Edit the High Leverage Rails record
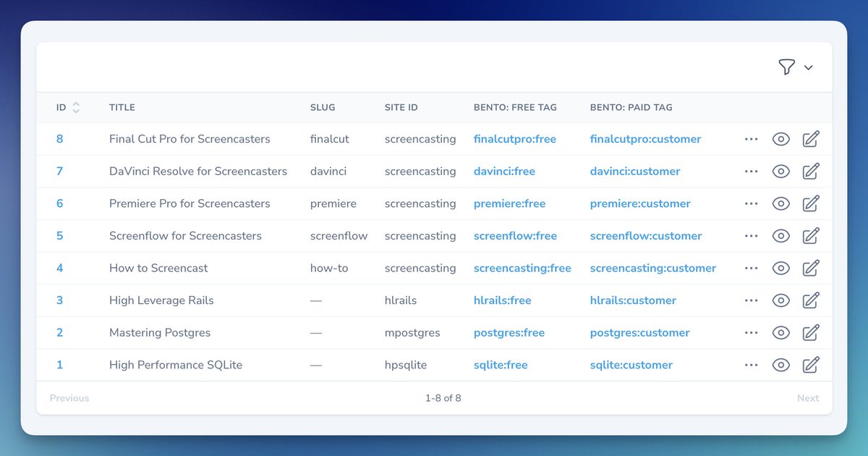The image size is (868, 456). (811, 300)
